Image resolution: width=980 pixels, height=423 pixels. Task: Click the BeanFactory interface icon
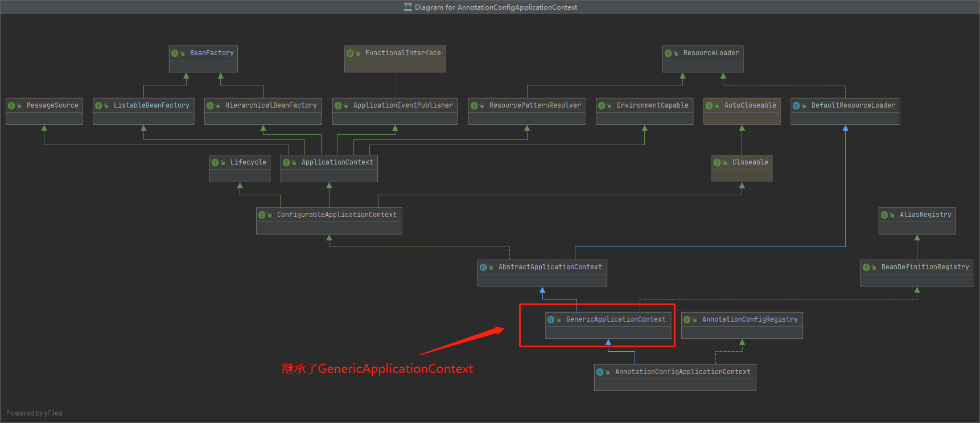[x=175, y=53]
